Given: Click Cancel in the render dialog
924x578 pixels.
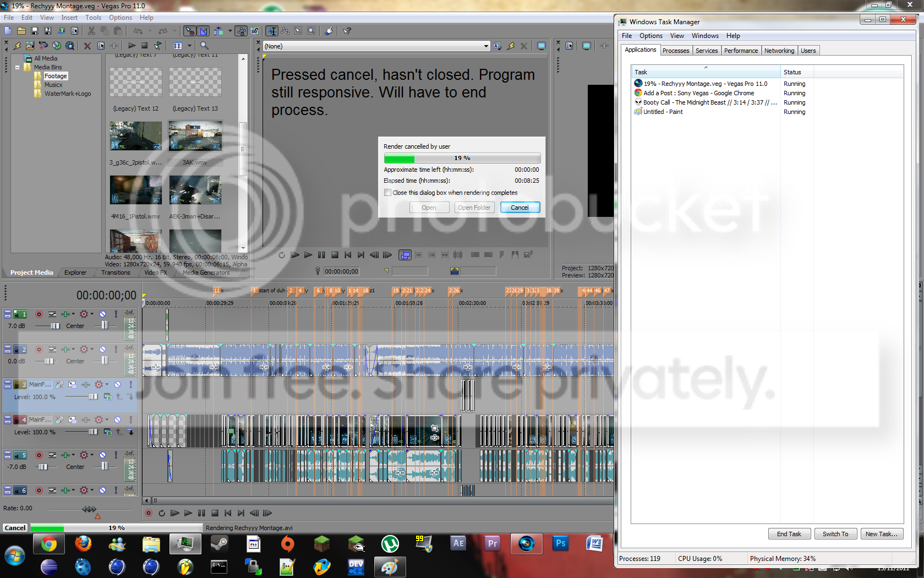Looking at the screenshot, I should [x=520, y=208].
